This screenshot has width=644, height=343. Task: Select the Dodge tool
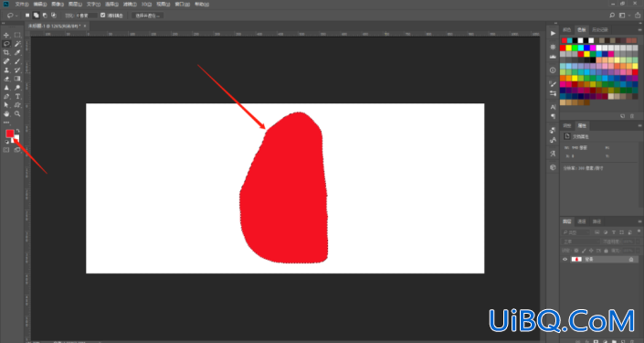tap(17, 88)
